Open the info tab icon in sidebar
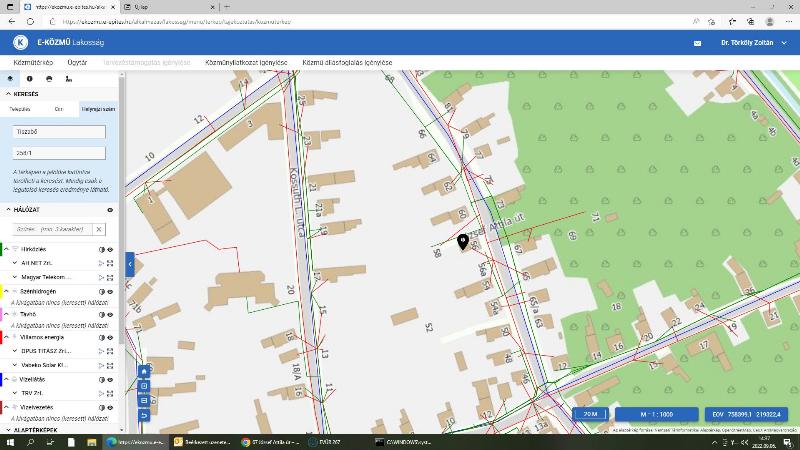800x450 pixels. click(30, 79)
